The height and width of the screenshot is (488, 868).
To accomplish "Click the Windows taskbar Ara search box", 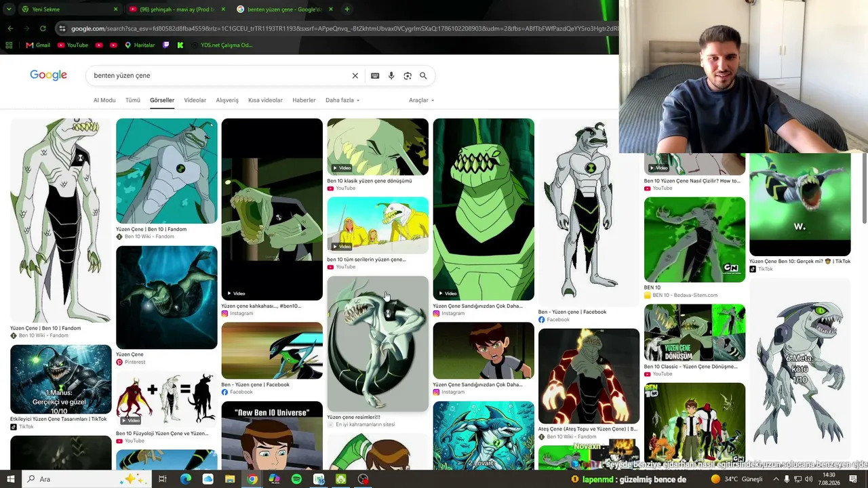I will (x=87, y=479).
